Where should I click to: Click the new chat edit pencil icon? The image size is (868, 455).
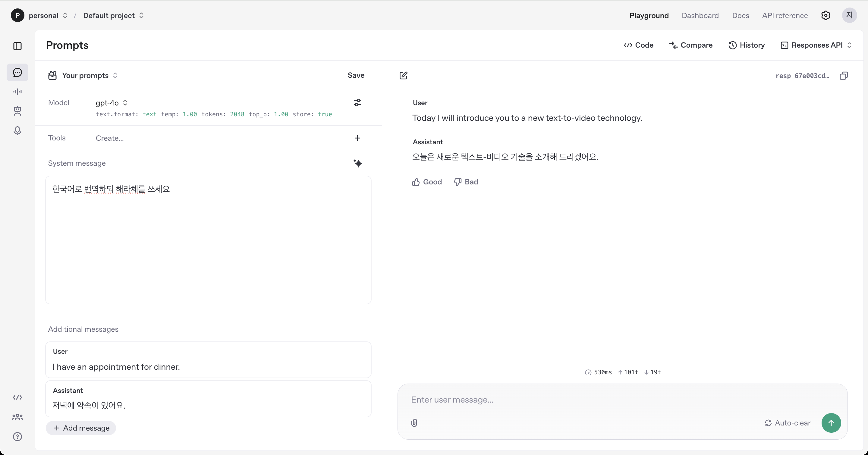coord(403,75)
